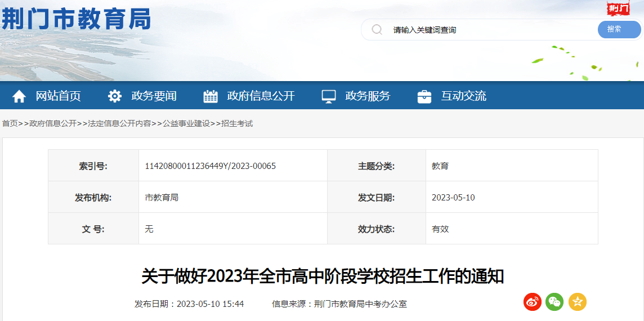Click the 无 document number value
Screen dimensions: 644x321
click(149, 229)
